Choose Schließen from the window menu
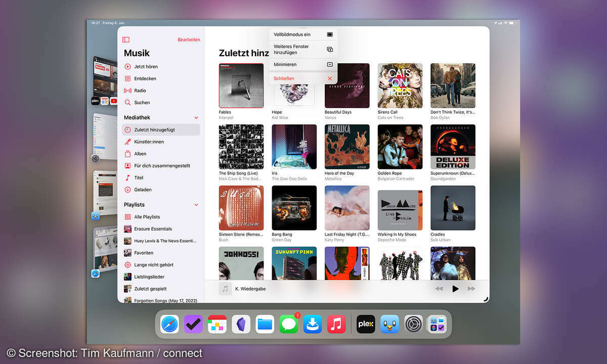 coord(303,78)
